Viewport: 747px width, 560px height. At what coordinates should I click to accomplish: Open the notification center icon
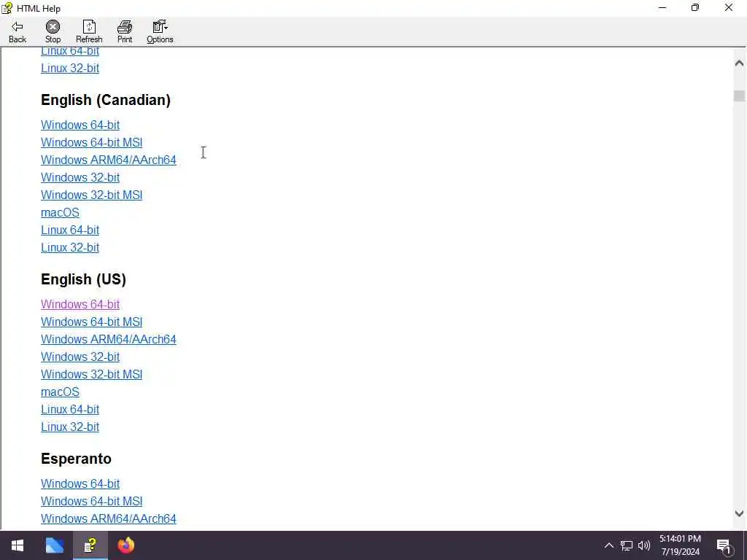724,545
